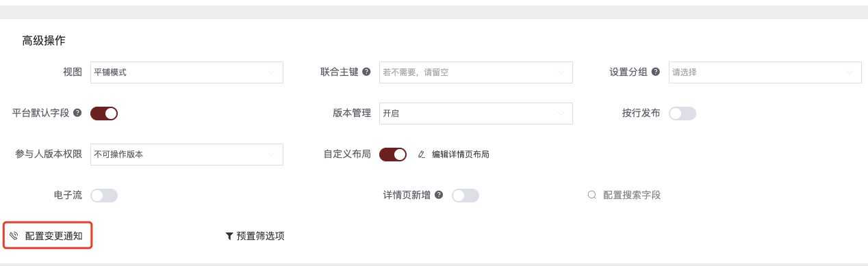Image resolution: width=868 pixels, height=266 pixels.
Task: Turn off the 自定义布局 switch
Action: 393,155
